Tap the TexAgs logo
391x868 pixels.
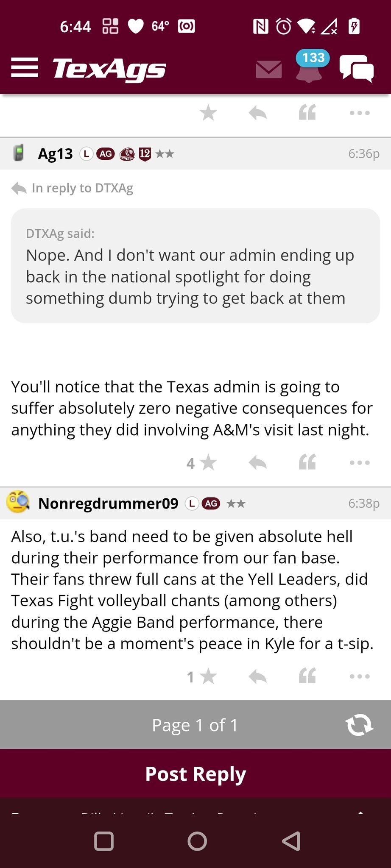109,69
